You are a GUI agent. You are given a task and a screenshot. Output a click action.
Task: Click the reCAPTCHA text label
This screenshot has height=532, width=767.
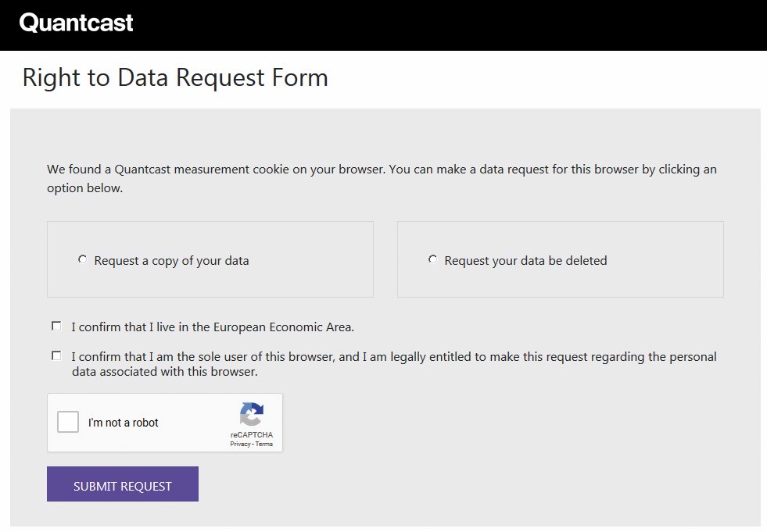252,434
